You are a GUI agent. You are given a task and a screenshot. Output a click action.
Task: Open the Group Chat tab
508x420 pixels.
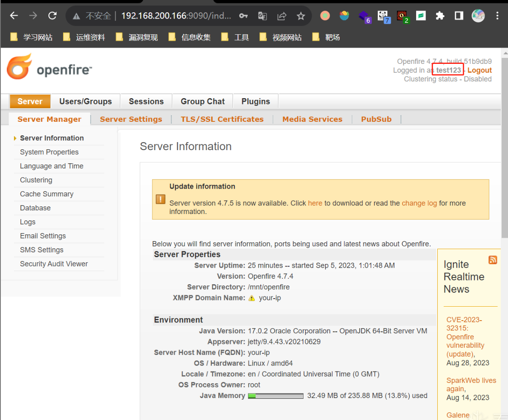(203, 102)
